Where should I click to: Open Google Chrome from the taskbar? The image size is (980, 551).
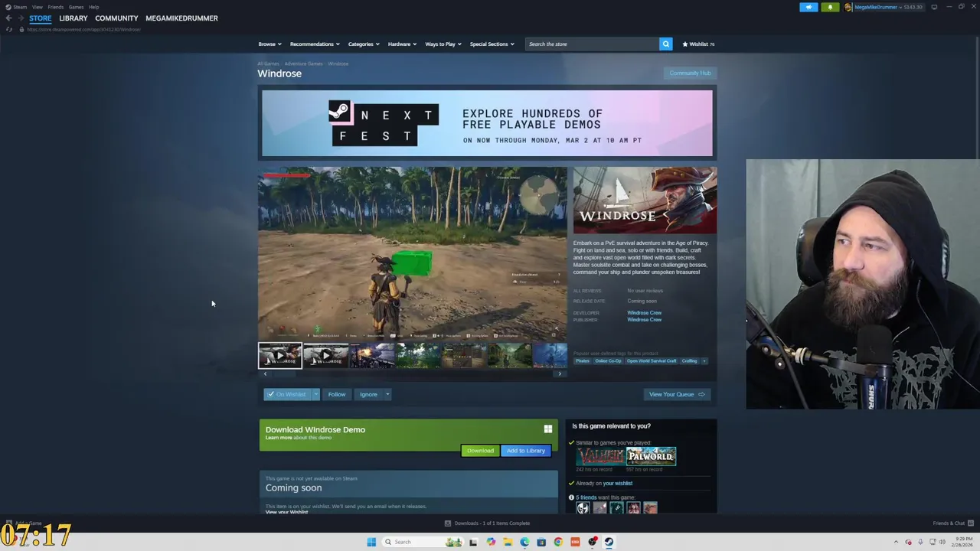click(558, 542)
